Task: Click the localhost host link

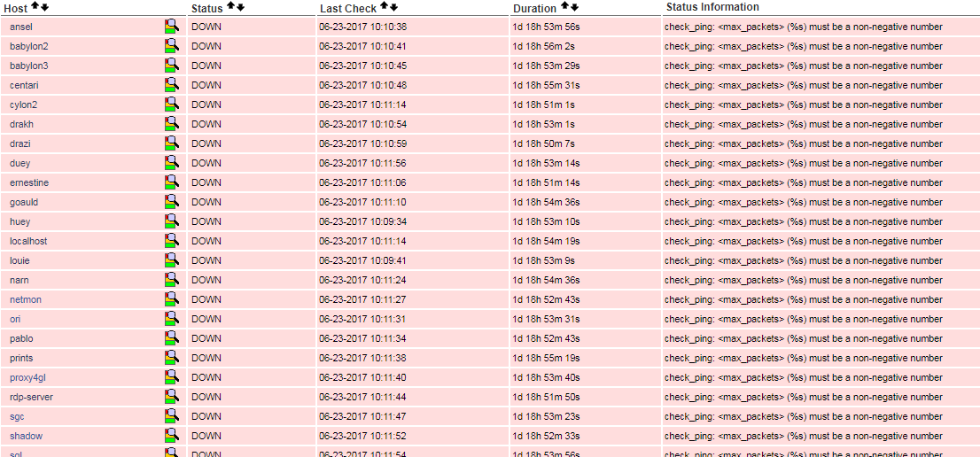Action: [28, 241]
